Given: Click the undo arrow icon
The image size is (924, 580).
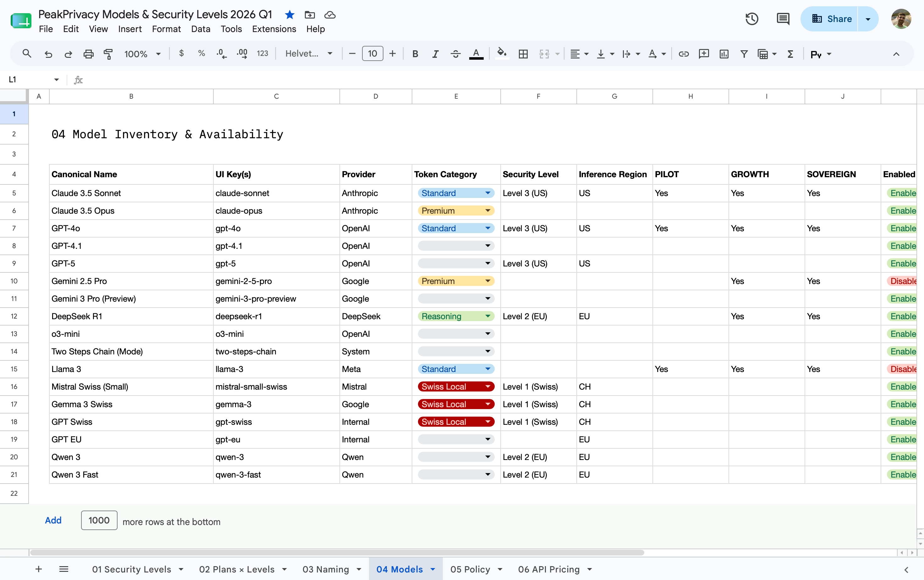Looking at the screenshot, I should point(48,54).
